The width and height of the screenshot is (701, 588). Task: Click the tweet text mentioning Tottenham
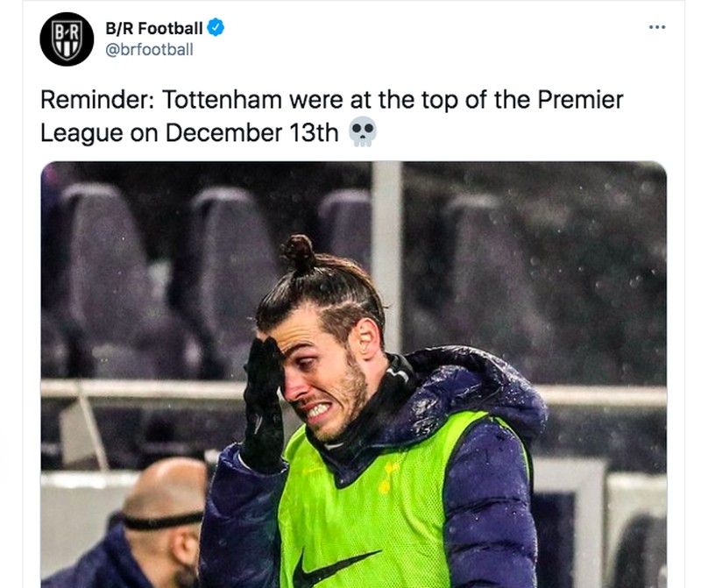click(x=219, y=99)
